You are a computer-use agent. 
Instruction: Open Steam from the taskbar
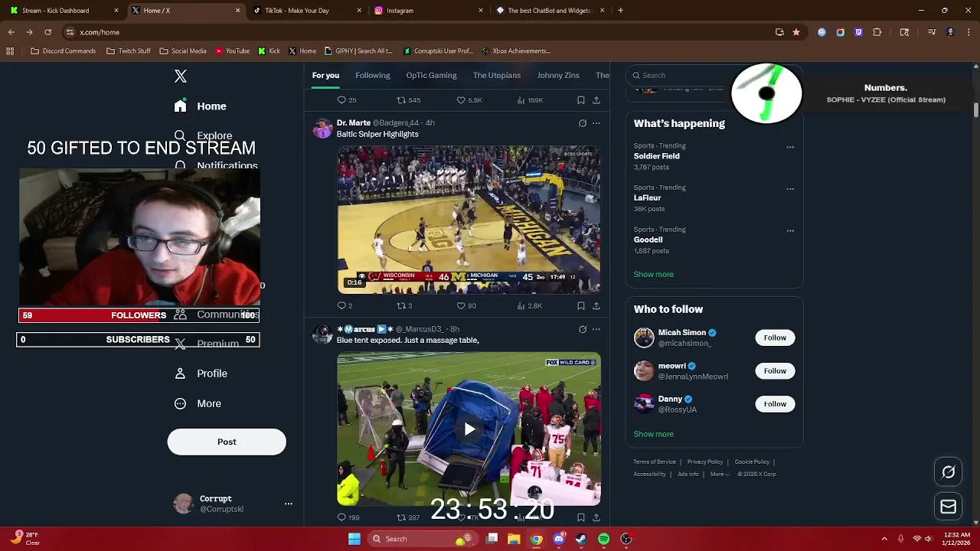pos(581,539)
